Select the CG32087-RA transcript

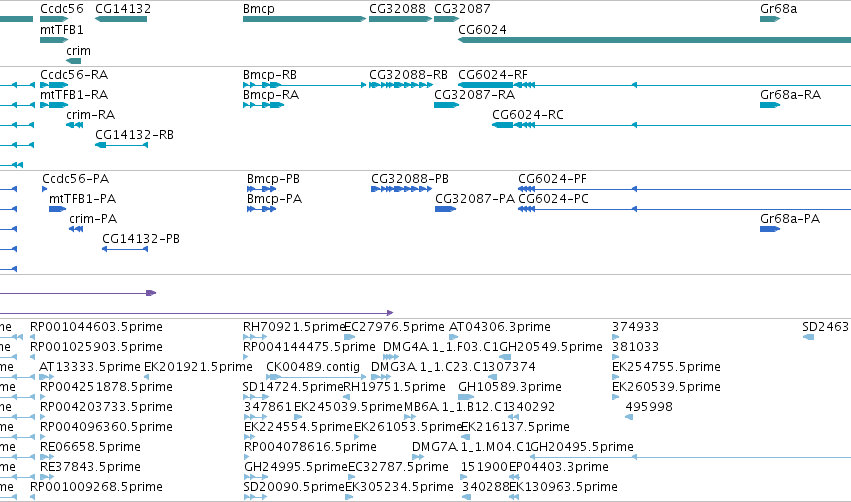[x=446, y=105]
